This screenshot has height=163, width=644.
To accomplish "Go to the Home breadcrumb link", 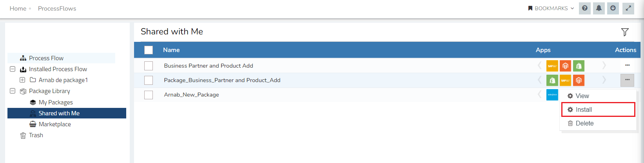I will pos(18,9).
